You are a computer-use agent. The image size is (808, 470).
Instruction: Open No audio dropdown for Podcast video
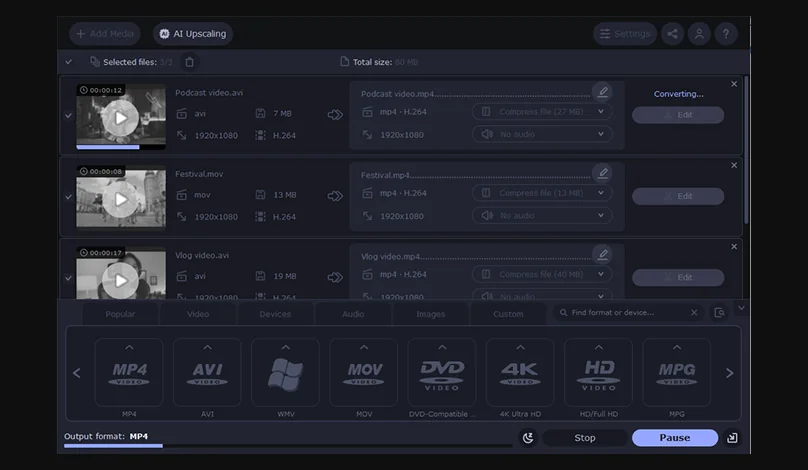[542, 134]
